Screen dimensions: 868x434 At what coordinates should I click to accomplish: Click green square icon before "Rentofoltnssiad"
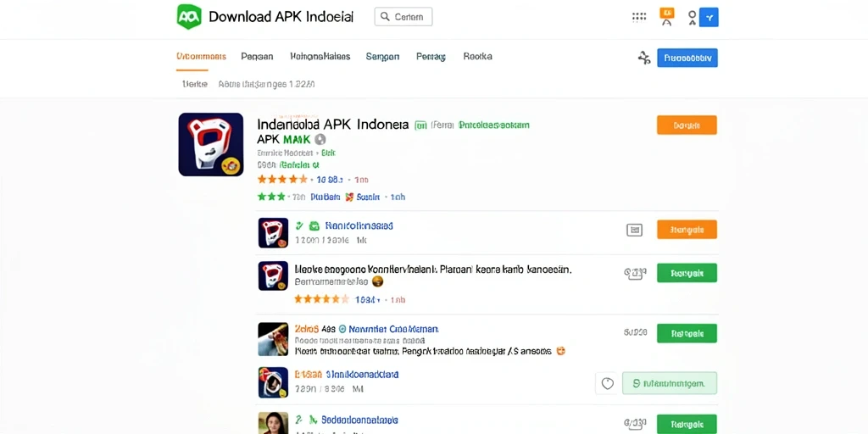pyautogui.click(x=314, y=225)
